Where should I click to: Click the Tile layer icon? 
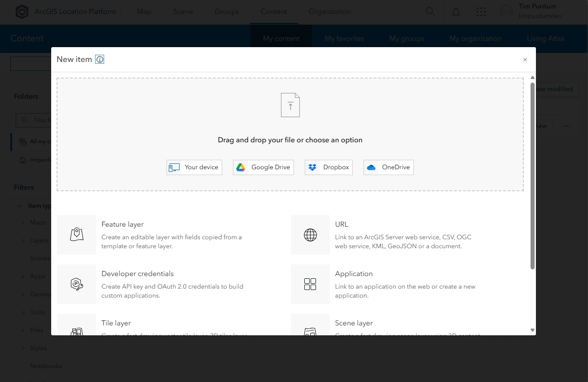(77, 331)
